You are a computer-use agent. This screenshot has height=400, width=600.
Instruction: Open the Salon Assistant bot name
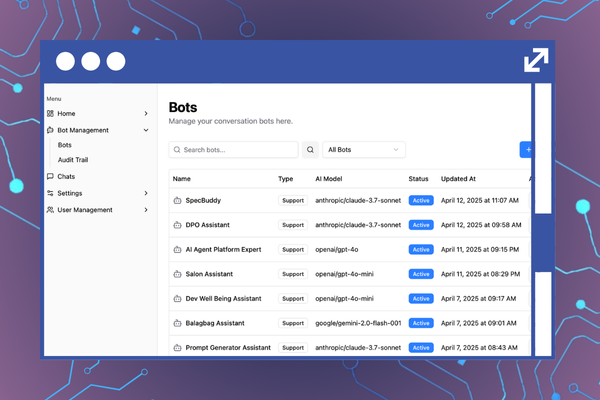pyautogui.click(x=209, y=274)
